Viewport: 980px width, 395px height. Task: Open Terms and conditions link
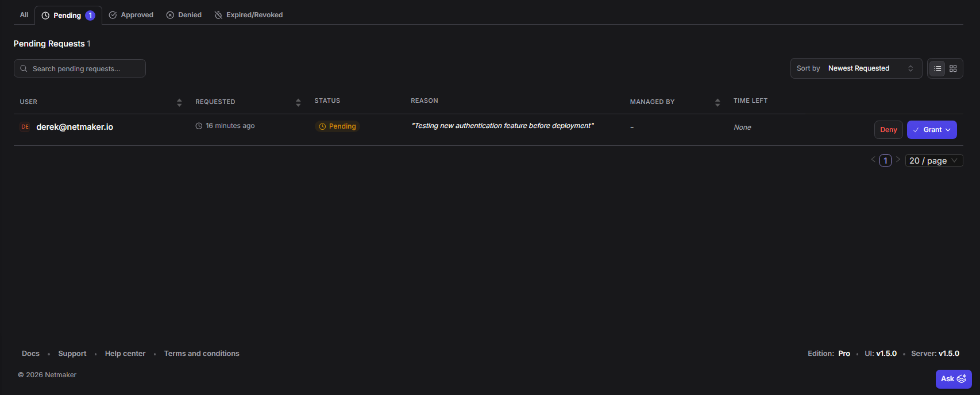pos(202,354)
